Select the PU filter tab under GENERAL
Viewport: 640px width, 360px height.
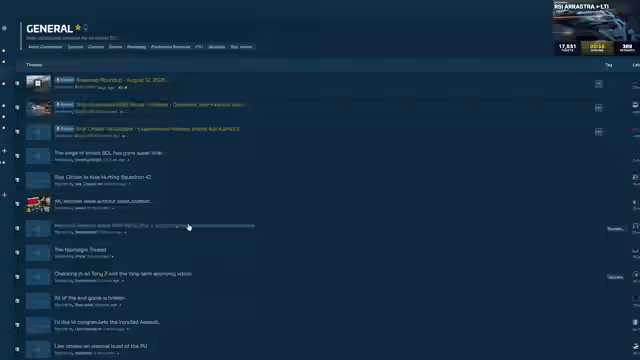click(199, 47)
